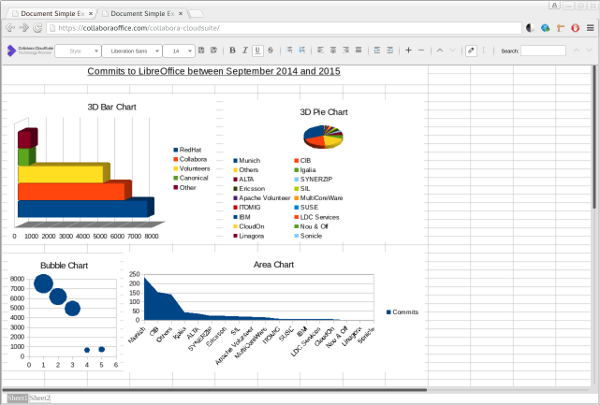
Task: Click into the Search field
Action: pyautogui.click(x=543, y=51)
